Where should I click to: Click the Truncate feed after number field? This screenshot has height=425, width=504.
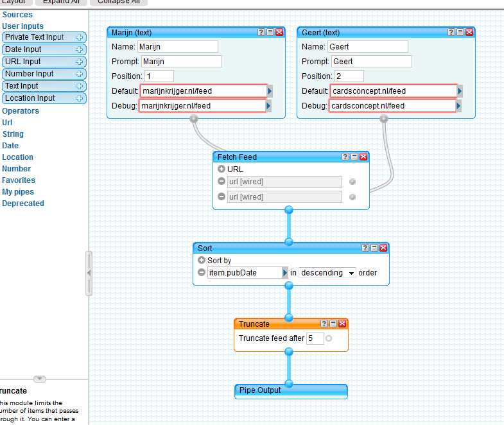coord(315,338)
